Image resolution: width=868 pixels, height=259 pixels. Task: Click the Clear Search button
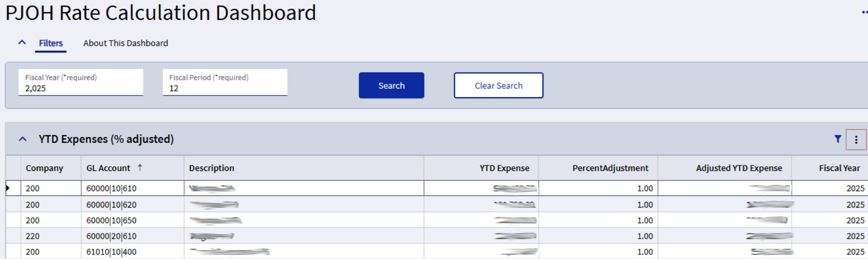tap(498, 85)
